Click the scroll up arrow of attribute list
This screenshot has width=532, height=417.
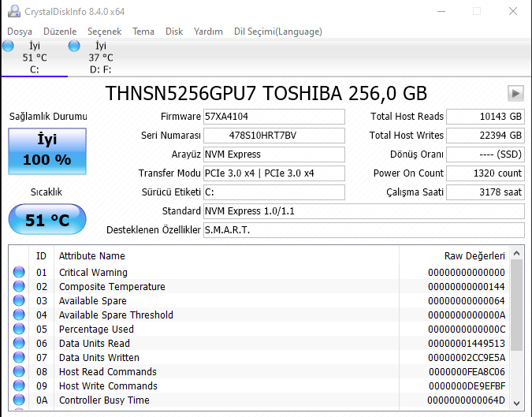[x=517, y=253]
